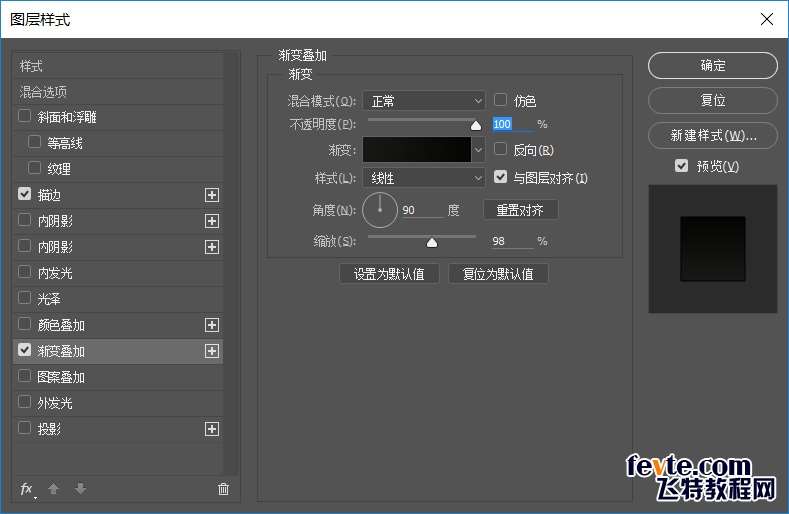
Task: Click the 不透明度 slider handle
Action: 476,125
